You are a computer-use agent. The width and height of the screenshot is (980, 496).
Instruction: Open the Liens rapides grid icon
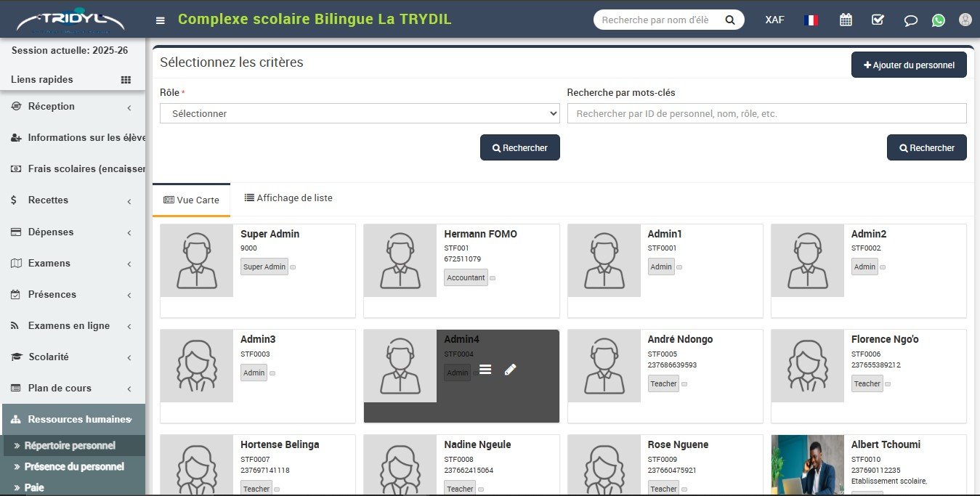click(x=126, y=80)
